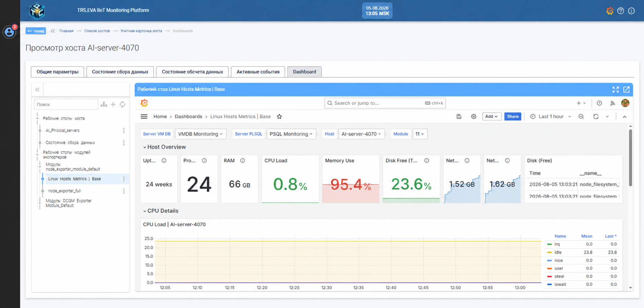Toggle the idle series in the legend
The height and width of the screenshot is (308, 644).
[x=558, y=252]
